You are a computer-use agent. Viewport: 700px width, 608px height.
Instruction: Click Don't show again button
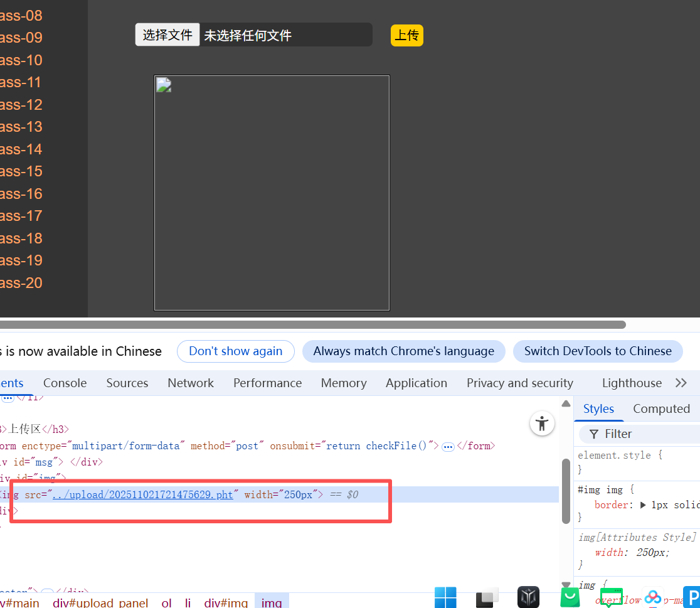point(236,351)
